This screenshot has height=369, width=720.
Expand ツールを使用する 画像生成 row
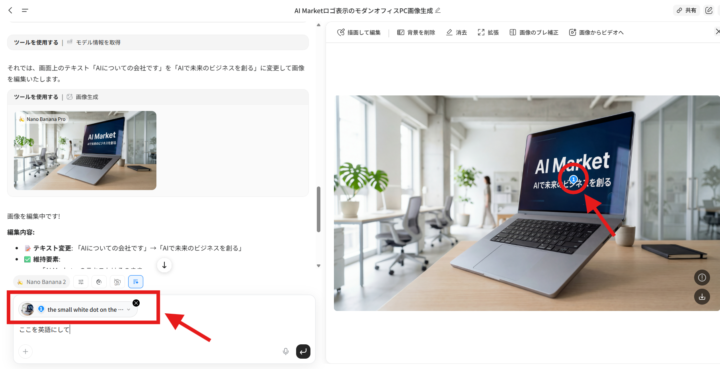(158, 97)
